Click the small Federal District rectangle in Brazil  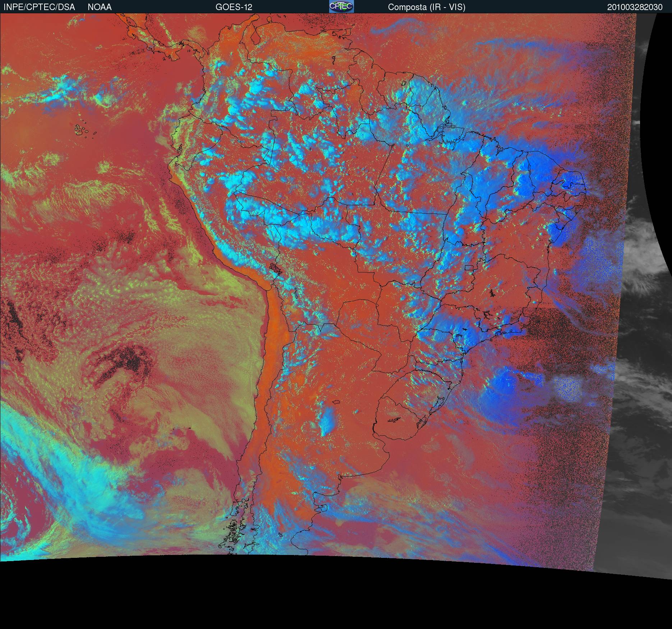pyautogui.click(x=469, y=267)
